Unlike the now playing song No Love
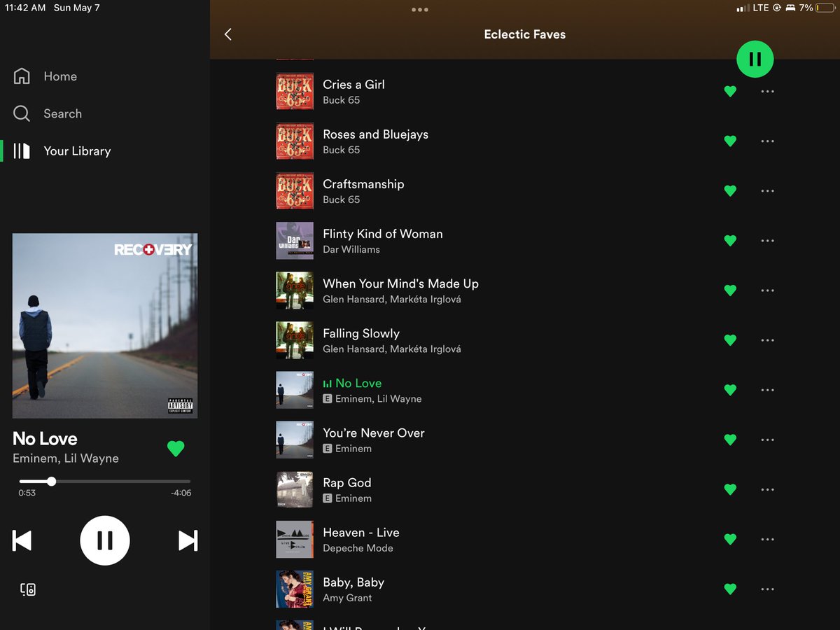 click(x=176, y=449)
